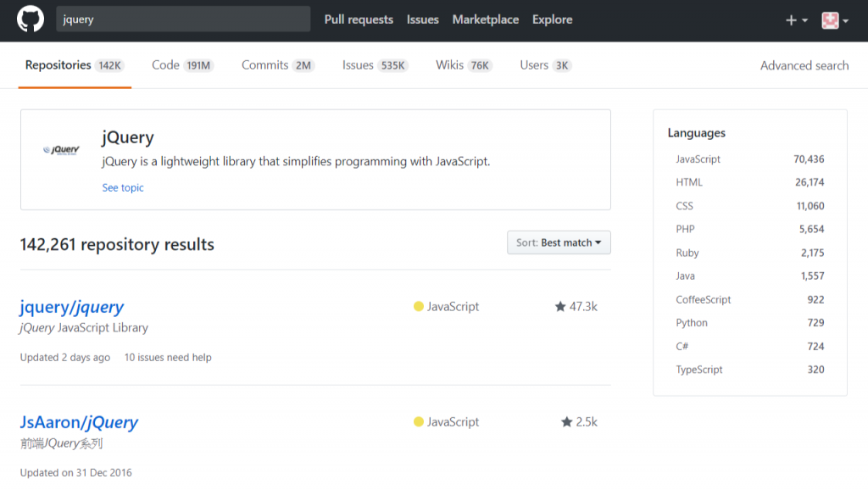This screenshot has width=868, height=490.
Task: Filter results by Java language
Action: [x=749, y=276]
